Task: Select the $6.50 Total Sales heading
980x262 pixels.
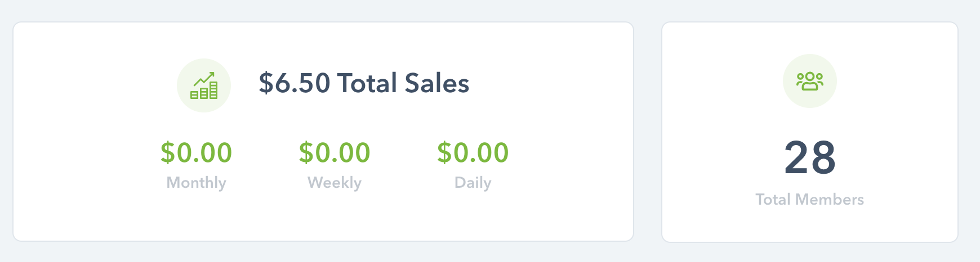Action: click(x=364, y=83)
